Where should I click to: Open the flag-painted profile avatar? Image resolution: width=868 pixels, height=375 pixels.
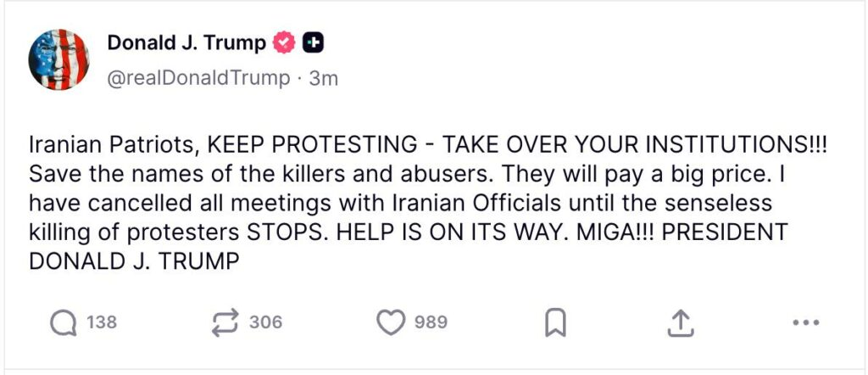tap(59, 59)
